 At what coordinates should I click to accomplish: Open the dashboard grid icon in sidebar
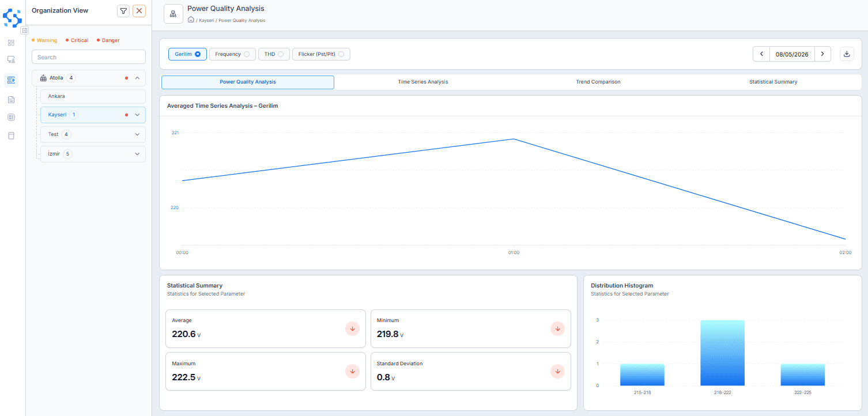tap(11, 43)
